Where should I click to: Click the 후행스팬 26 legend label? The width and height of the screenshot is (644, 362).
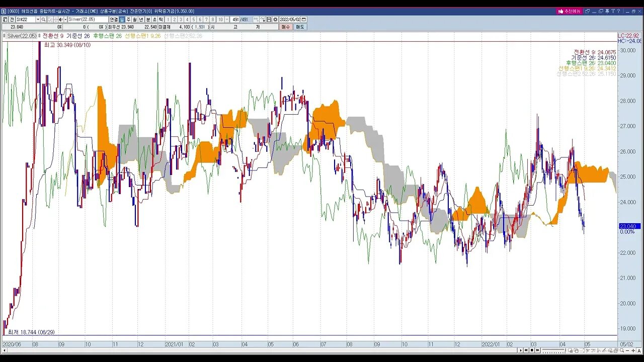(107, 36)
